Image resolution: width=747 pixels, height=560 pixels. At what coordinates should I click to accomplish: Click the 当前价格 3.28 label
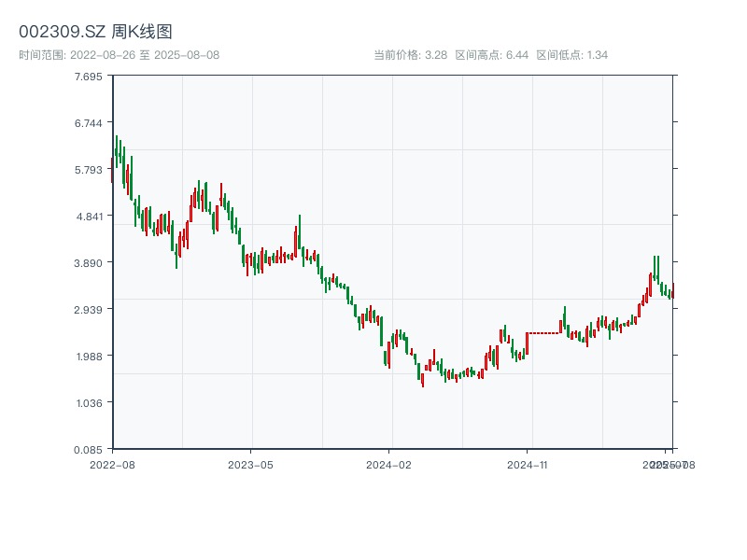pyautogui.click(x=411, y=55)
